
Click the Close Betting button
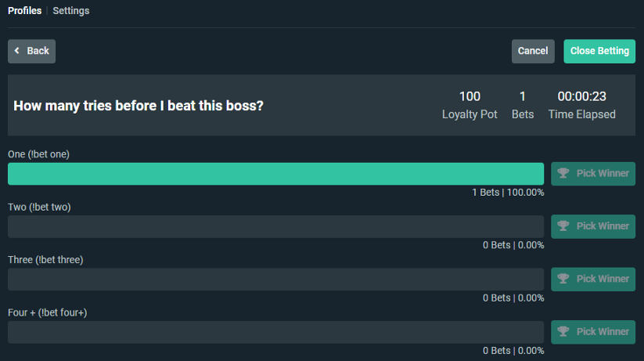point(599,51)
